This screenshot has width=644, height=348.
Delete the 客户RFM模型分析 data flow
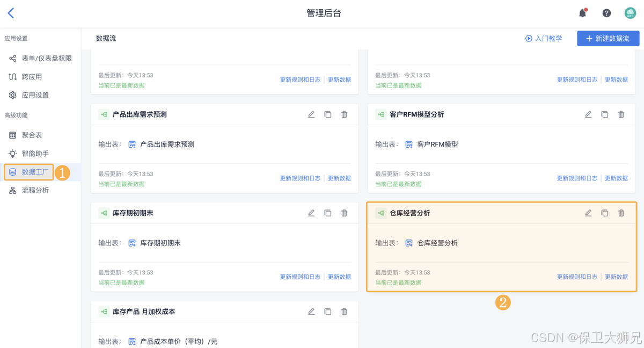tap(621, 114)
